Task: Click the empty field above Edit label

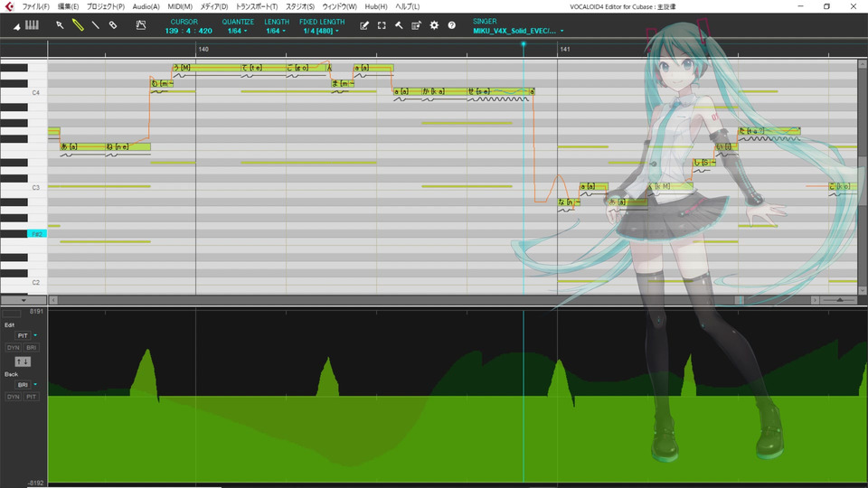Action: 12,314
